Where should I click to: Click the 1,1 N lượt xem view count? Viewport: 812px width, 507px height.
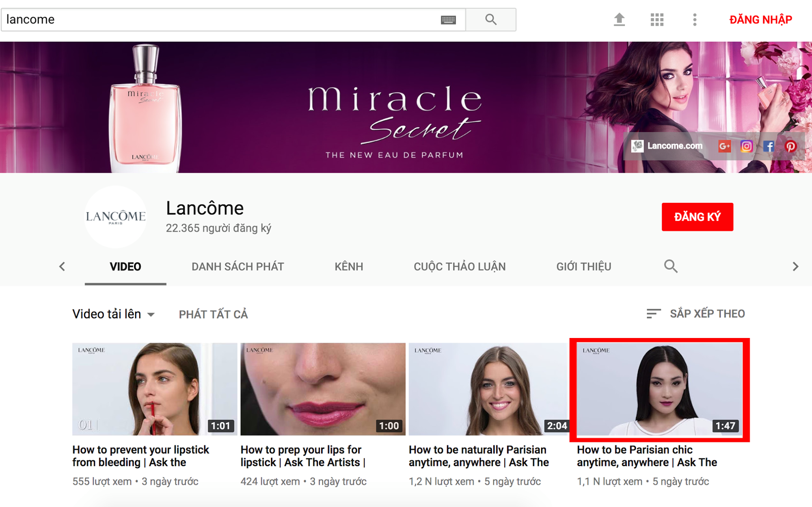pos(609,482)
